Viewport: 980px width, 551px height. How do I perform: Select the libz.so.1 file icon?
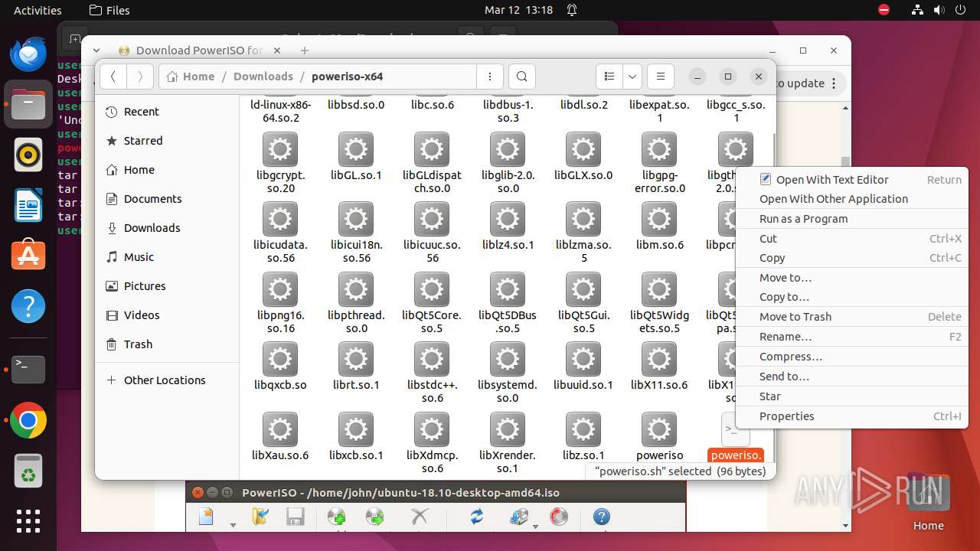[583, 430]
